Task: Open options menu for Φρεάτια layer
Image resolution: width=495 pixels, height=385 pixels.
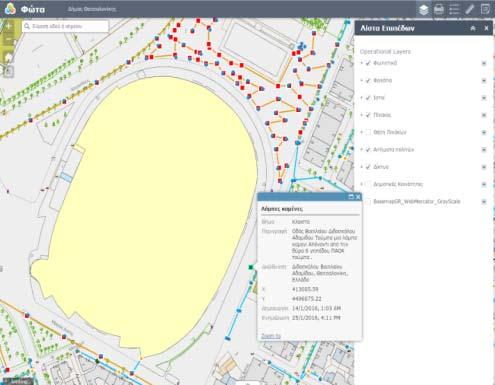Action: [484, 81]
